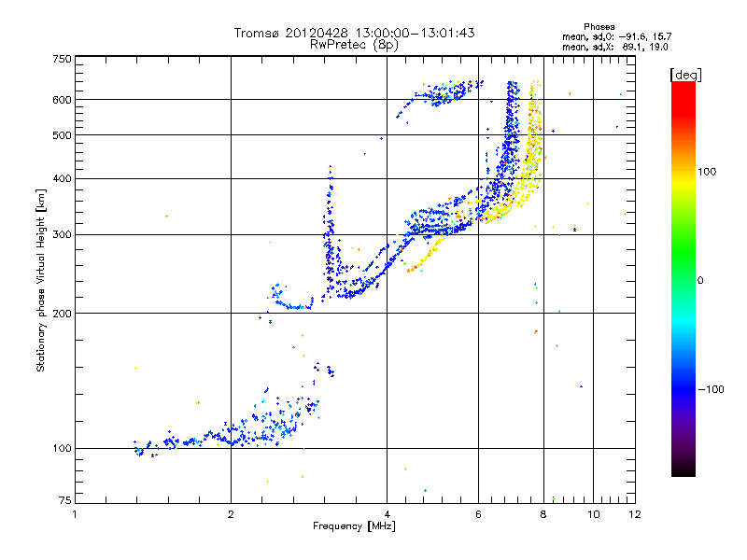Click the '-100' colorbar tick label
The height and width of the screenshot is (560, 747).
click(711, 389)
